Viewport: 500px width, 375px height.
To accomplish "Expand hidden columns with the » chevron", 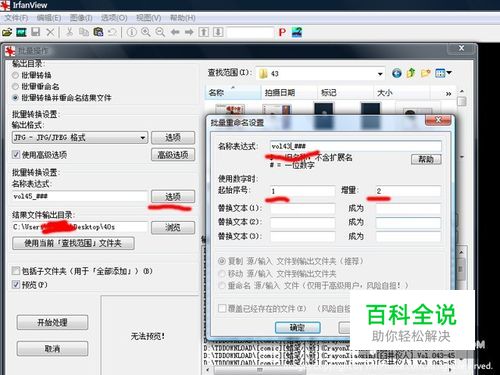I will tap(449, 94).
